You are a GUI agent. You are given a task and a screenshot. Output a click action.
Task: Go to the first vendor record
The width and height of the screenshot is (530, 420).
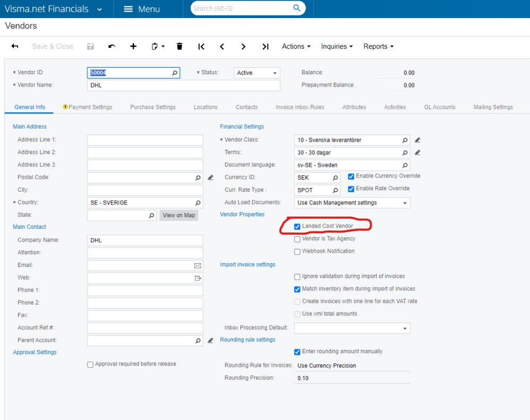click(x=201, y=47)
